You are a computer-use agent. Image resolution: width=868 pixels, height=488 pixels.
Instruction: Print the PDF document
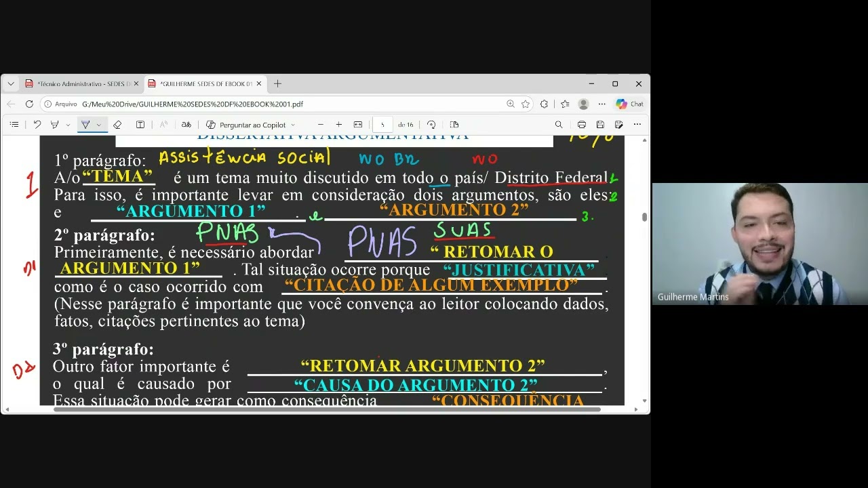582,125
